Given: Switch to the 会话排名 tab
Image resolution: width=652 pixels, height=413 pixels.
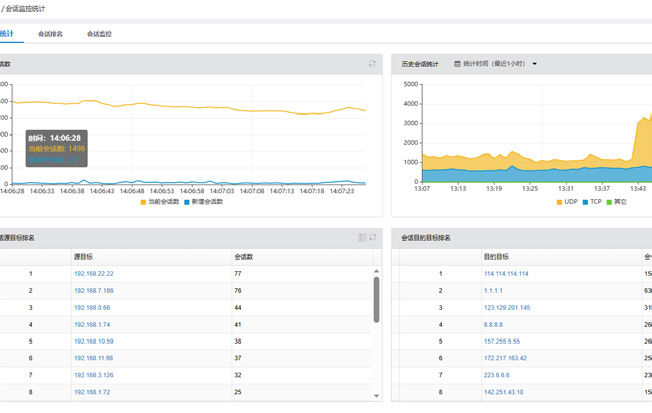Looking at the screenshot, I should 50,34.
